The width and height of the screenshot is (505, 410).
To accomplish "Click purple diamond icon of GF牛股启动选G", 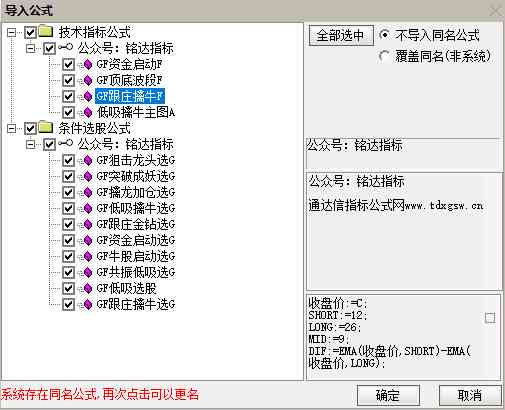I will point(88,256).
